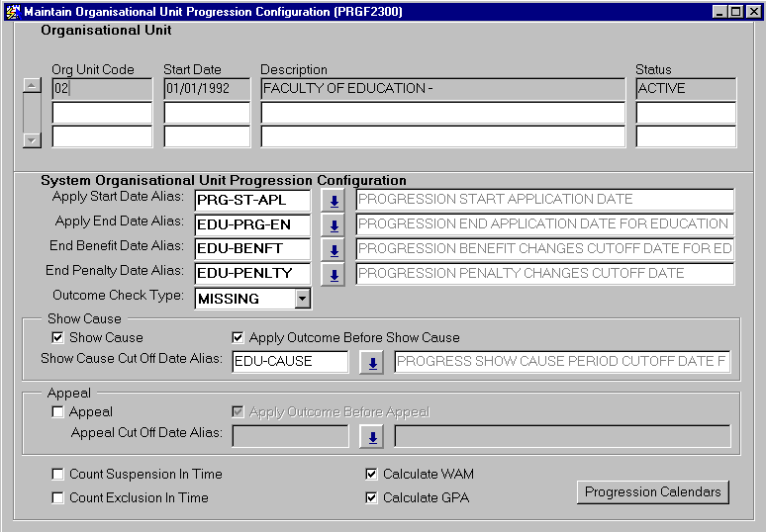
Task: Click lookup arrow beside End Benefit Date Alias
Action: click(333, 250)
